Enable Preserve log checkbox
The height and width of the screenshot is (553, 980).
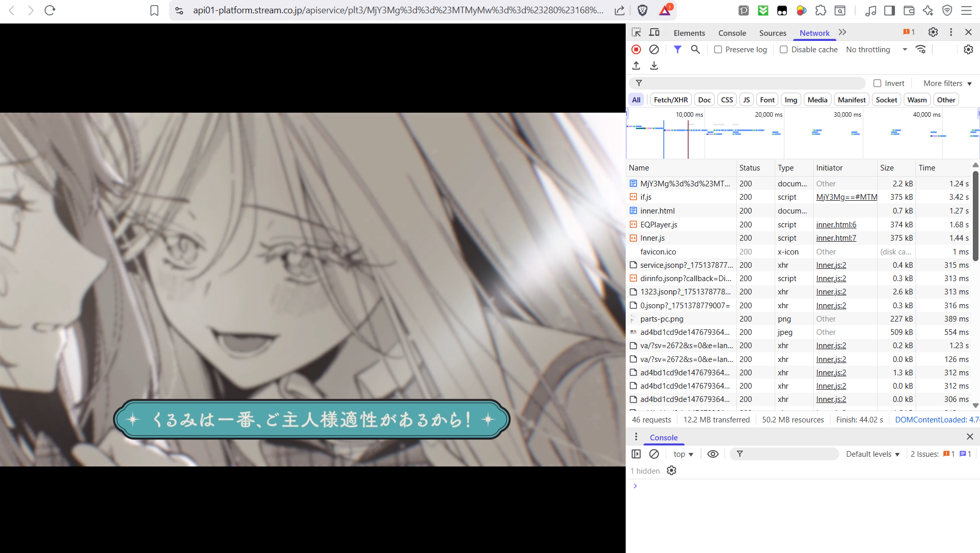click(718, 49)
